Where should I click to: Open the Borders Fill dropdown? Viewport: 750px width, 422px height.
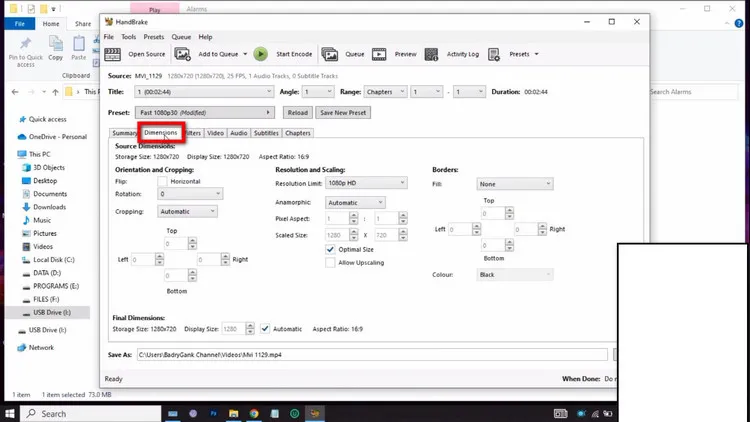point(515,184)
